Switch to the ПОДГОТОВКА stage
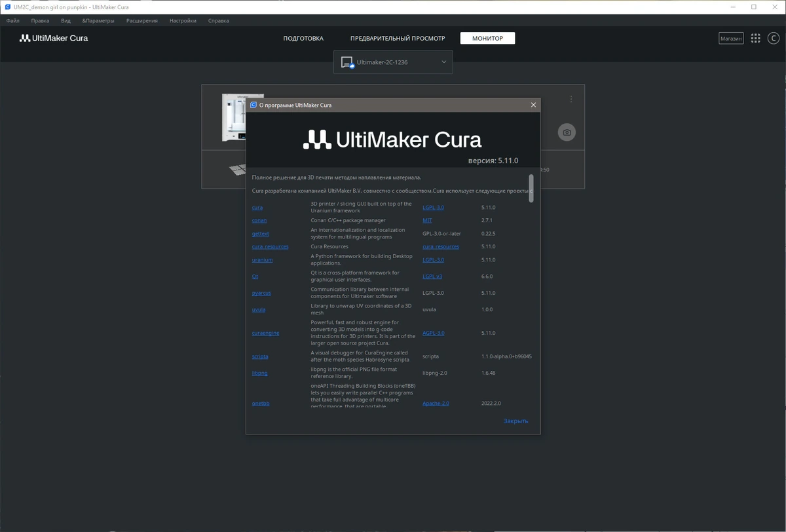The width and height of the screenshot is (786, 532). [x=303, y=39]
